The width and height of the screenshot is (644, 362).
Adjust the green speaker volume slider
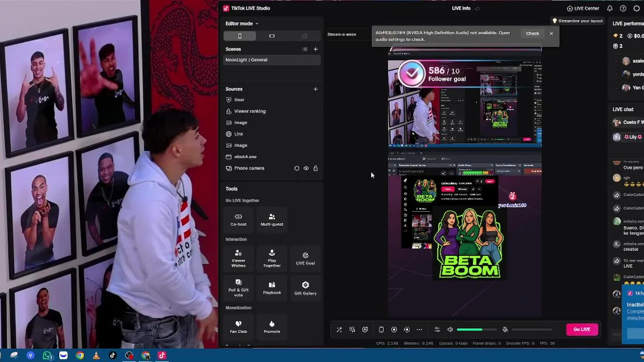pos(477,330)
